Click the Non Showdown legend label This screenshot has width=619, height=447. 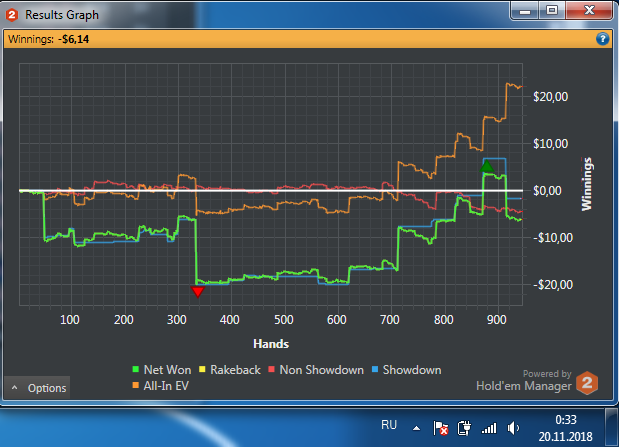(321, 370)
